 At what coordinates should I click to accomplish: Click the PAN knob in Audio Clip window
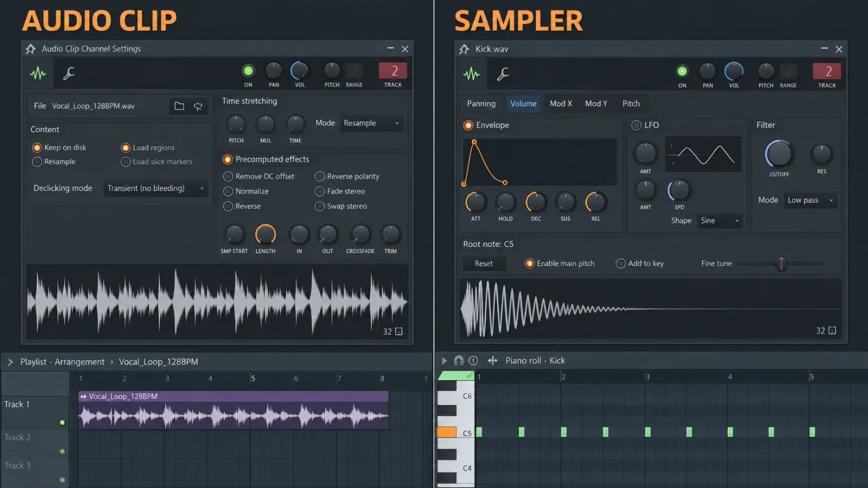274,71
